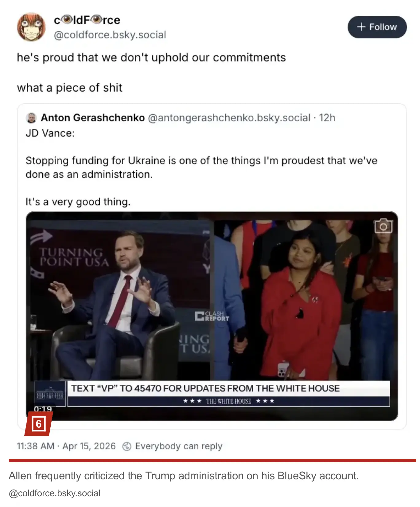The image size is (420, 507).
Task: Click Anton Gerashchenko's small avatar
Action: [x=31, y=118]
